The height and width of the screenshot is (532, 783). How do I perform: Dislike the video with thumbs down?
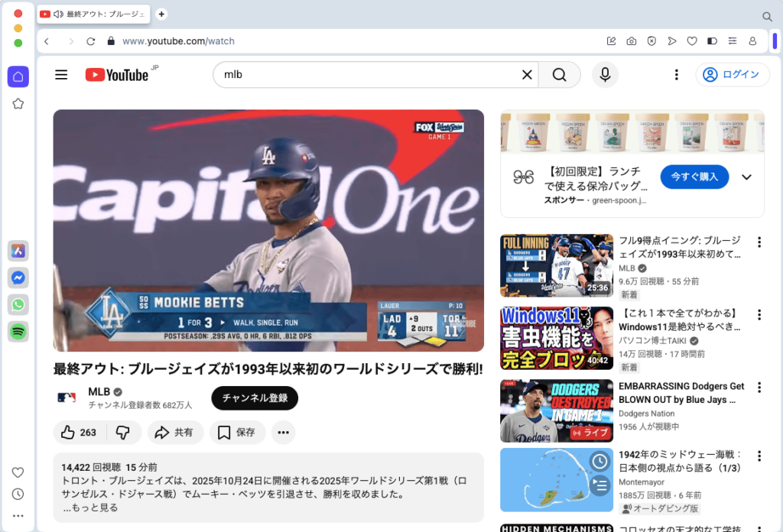pyautogui.click(x=123, y=432)
